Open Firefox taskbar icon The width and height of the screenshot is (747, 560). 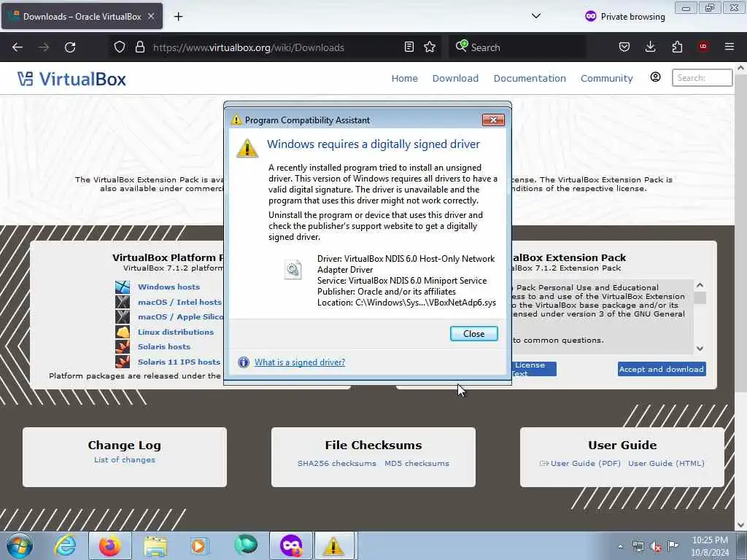(110, 545)
